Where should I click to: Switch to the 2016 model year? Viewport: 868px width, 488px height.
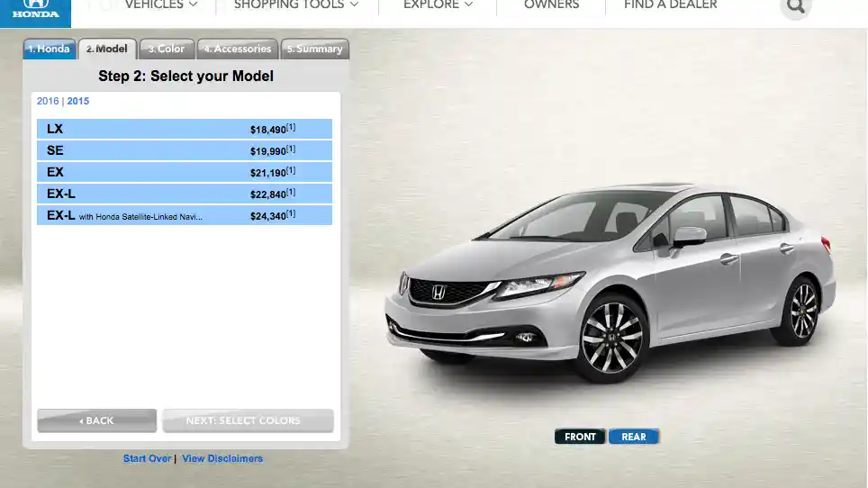(48, 101)
